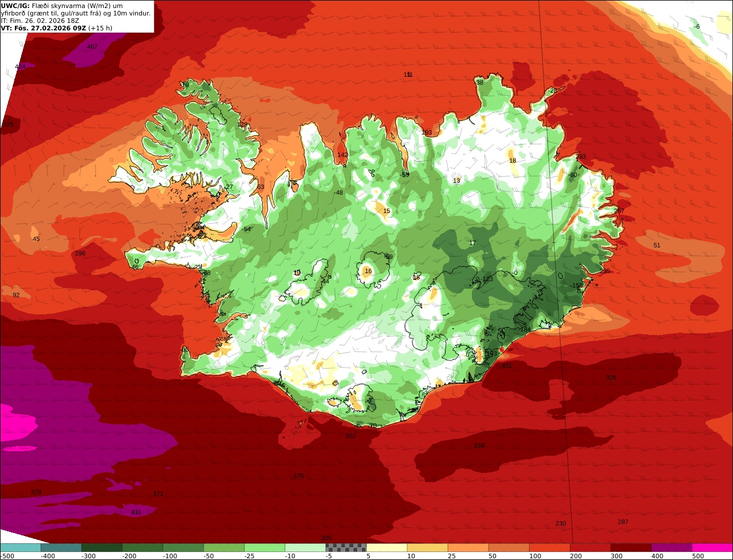Click the '-123' value on the Vatnajökull glacier

tap(487, 279)
